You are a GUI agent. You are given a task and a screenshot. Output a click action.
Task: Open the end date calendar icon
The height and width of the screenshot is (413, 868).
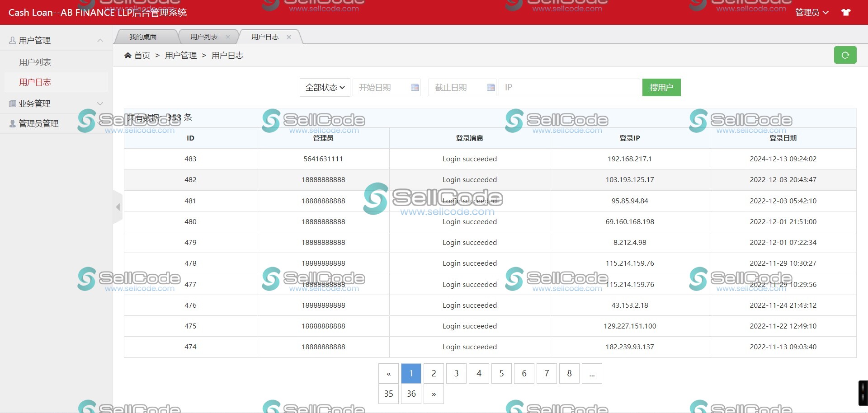coord(491,88)
